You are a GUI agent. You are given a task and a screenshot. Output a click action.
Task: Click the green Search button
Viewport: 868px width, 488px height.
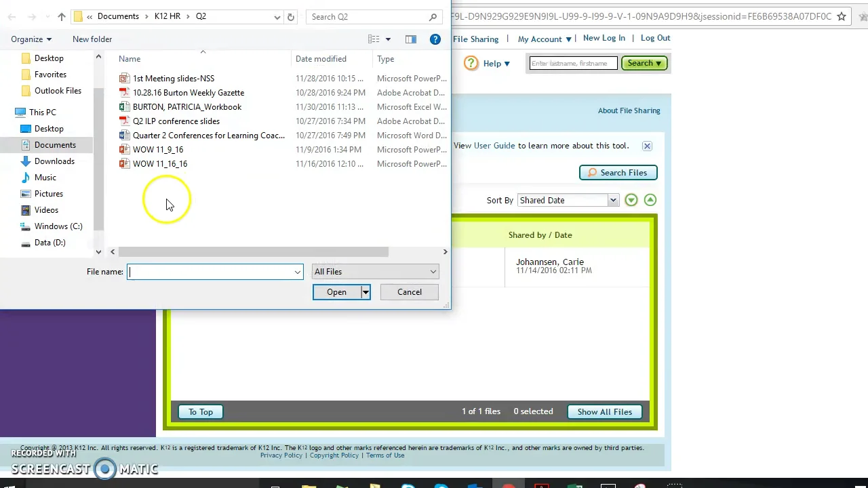point(644,63)
